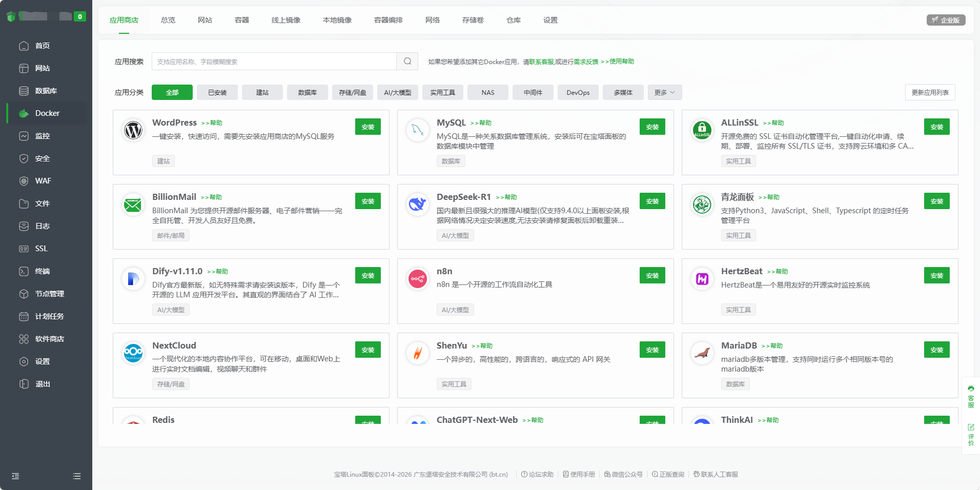Switch to the 线上镜像 online images tab
The image size is (980, 490).
click(x=286, y=20)
